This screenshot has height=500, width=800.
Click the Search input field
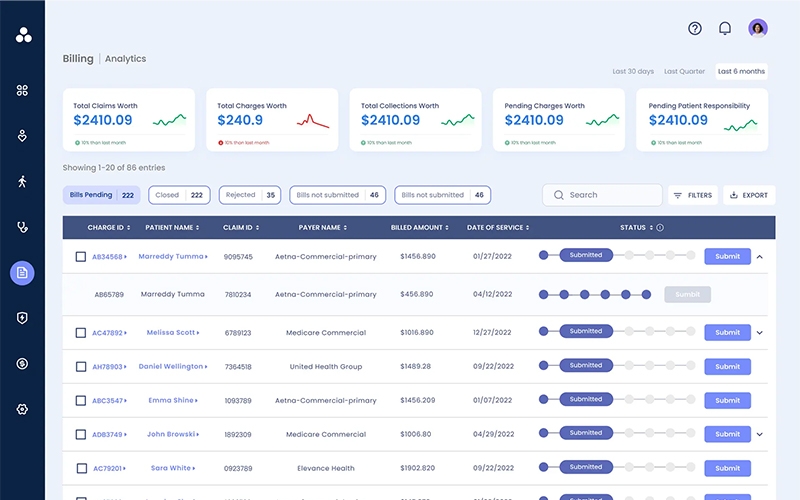click(x=610, y=195)
